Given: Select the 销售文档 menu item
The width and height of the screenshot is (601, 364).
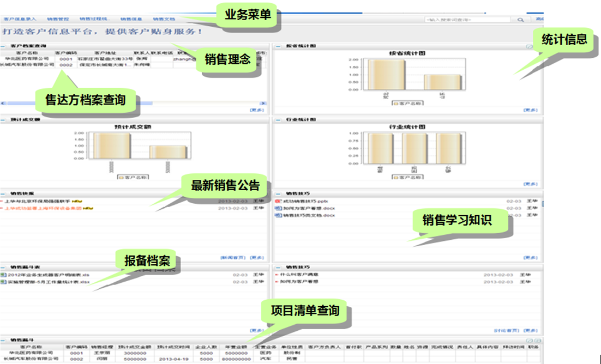Looking at the screenshot, I should (x=164, y=19).
